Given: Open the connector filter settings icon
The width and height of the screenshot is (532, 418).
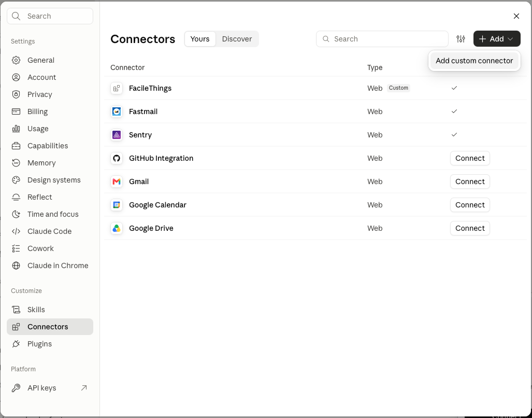Looking at the screenshot, I should pos(461,39).
